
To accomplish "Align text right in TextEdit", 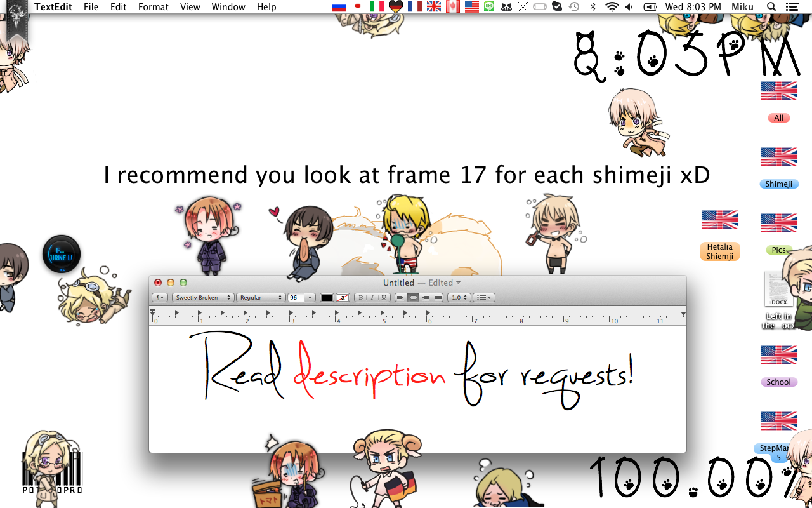I will (x=425, y=297).
